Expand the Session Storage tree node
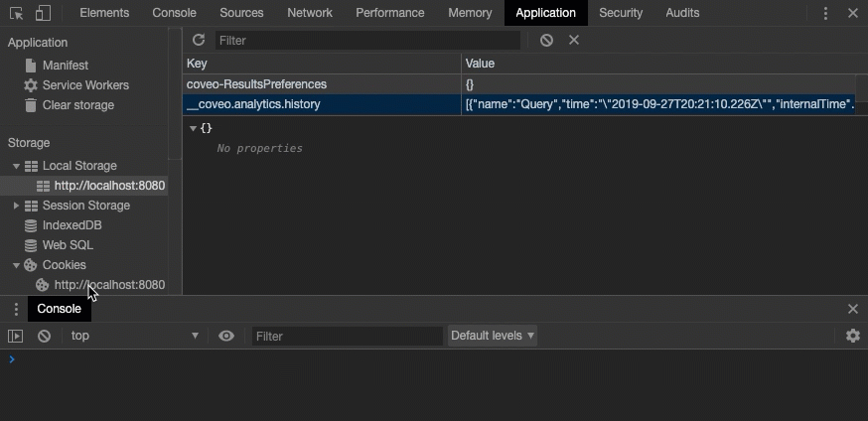 (16, 206)
